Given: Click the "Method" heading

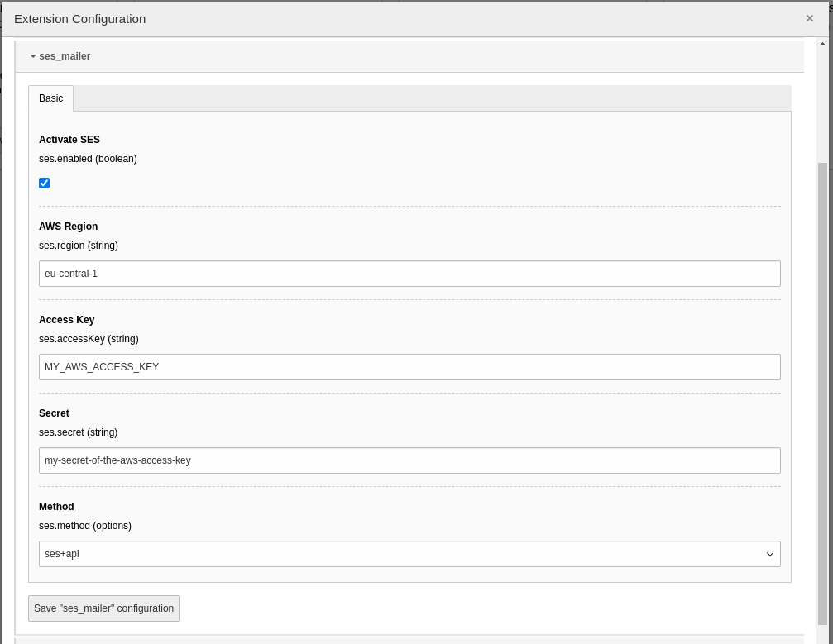Looking at the screenshot, I should click(x=56, y=507).
